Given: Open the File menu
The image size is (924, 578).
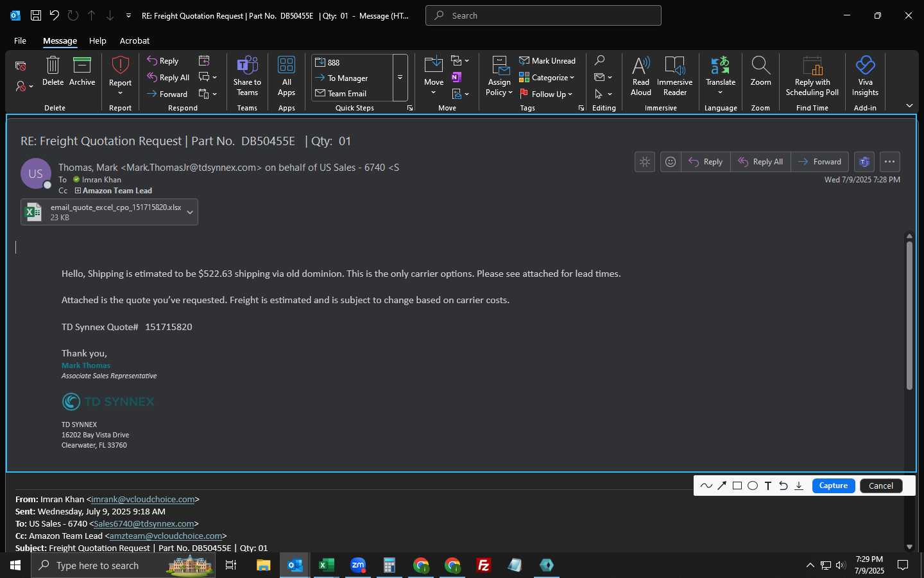Looking at the screenshot, I should (x=20, y=40).
